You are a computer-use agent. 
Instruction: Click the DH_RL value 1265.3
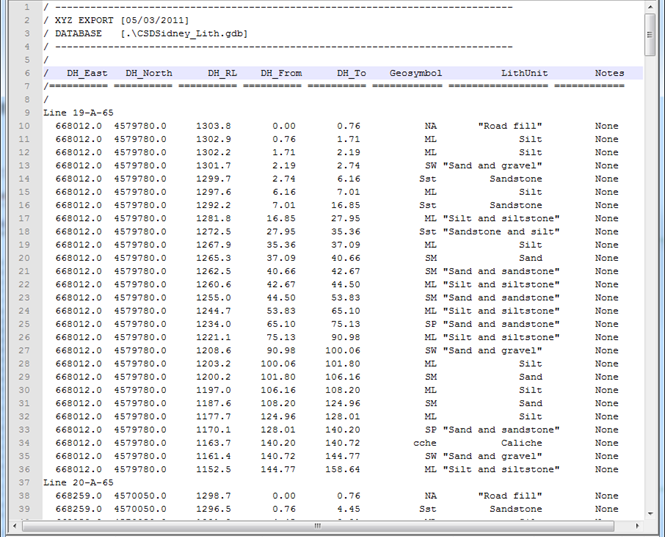(213, 258)
